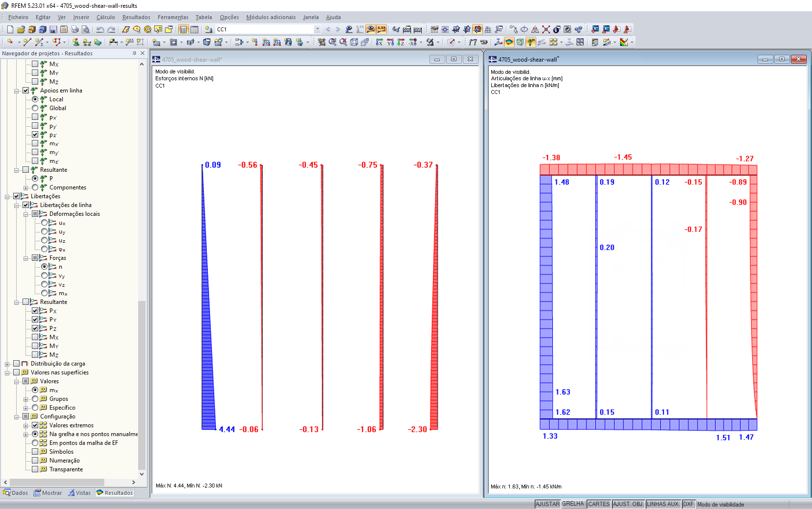Click the delete red X nodes icon
Image resolution: width=812 pixels, height=509 pixels.
point(546,29)
